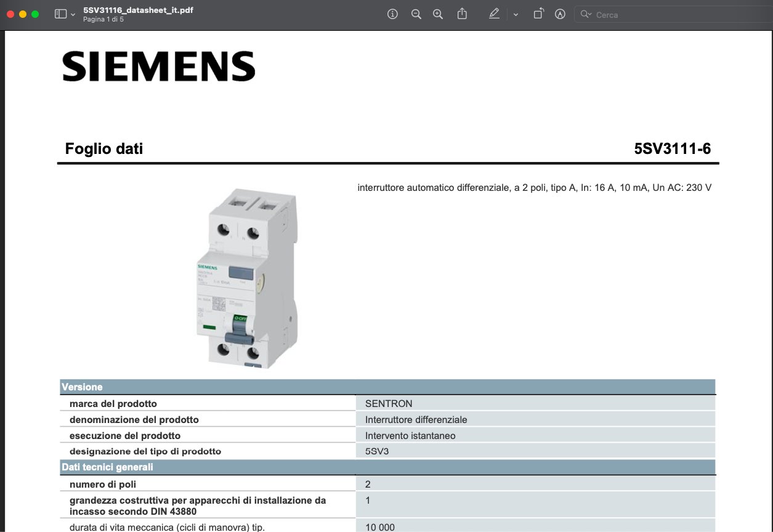The width and height of the screenshot is (773, 532).
Task: Close the Preview window
Action: [10, 14]
